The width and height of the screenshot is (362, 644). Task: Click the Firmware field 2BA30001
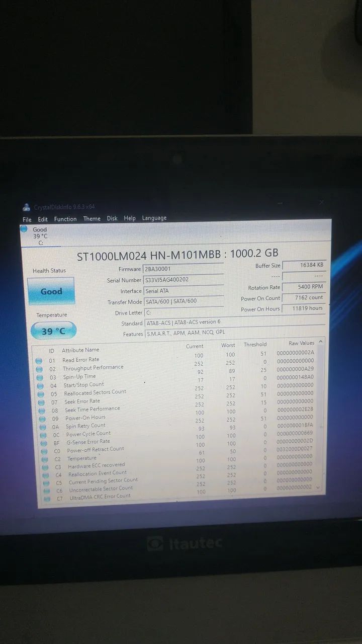click(x=183, y=269)
